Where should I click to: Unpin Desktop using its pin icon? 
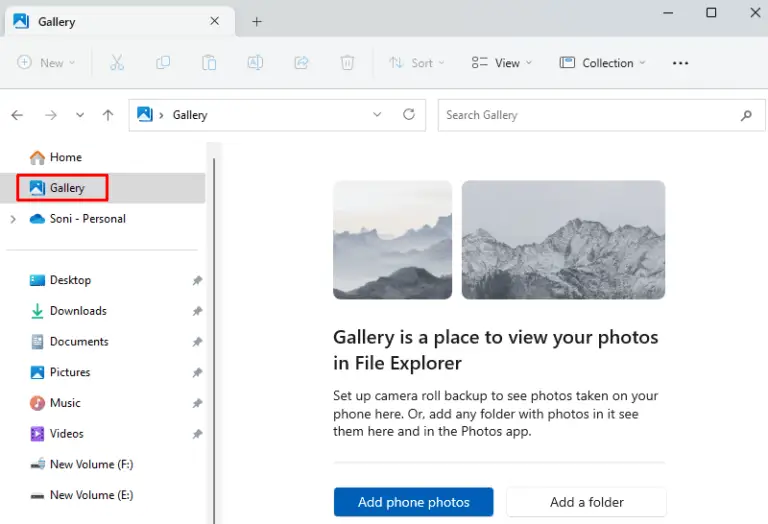point(197,281)
